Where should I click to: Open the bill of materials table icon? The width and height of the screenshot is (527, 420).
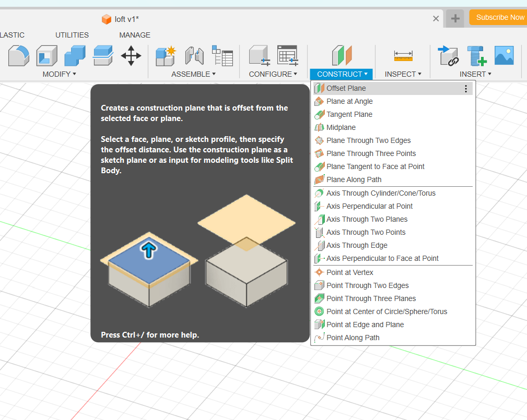(x=222, y=56)
